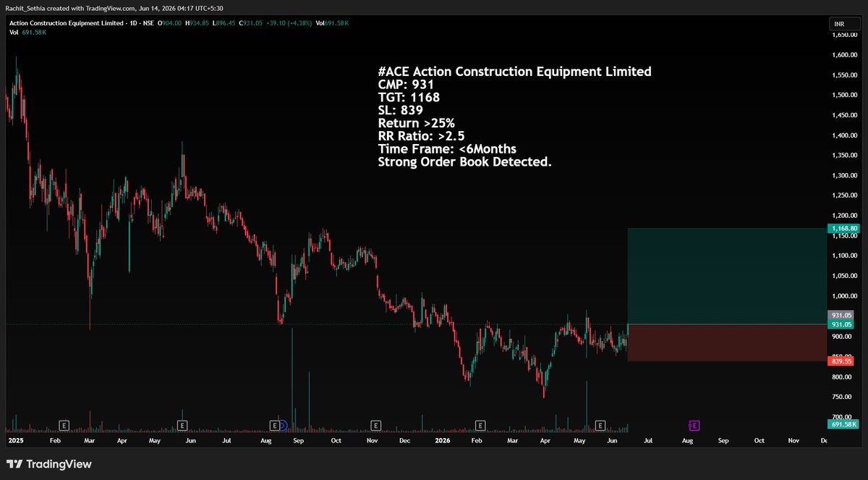
Task: Select the earnings E marker before Jun 2026
Action: click(x=599, y=425)
